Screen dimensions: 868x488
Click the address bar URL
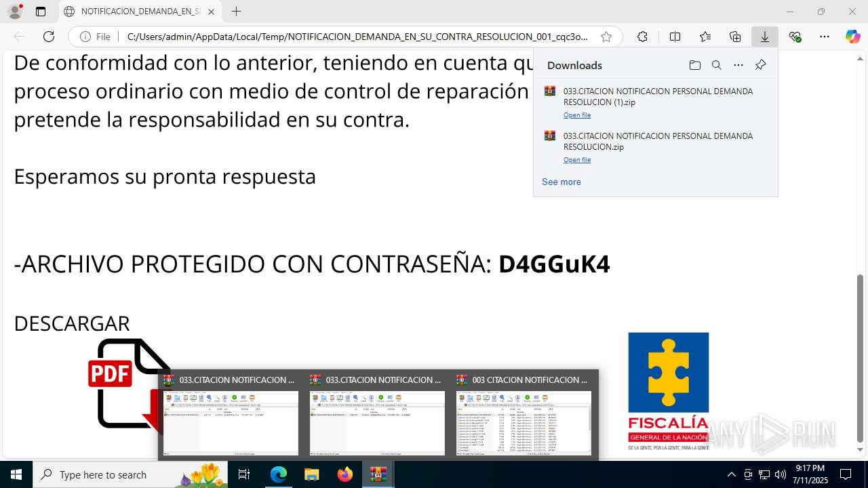[x=357, y=37]
